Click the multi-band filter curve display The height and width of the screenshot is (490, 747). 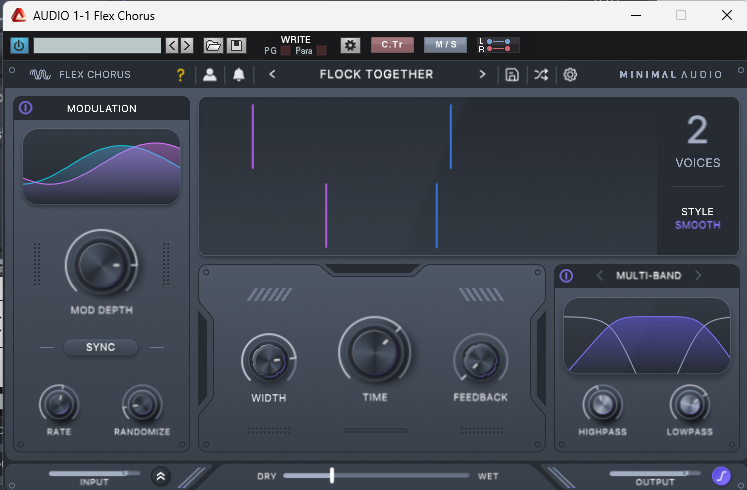pyautogui.click(x=646, y=336)
